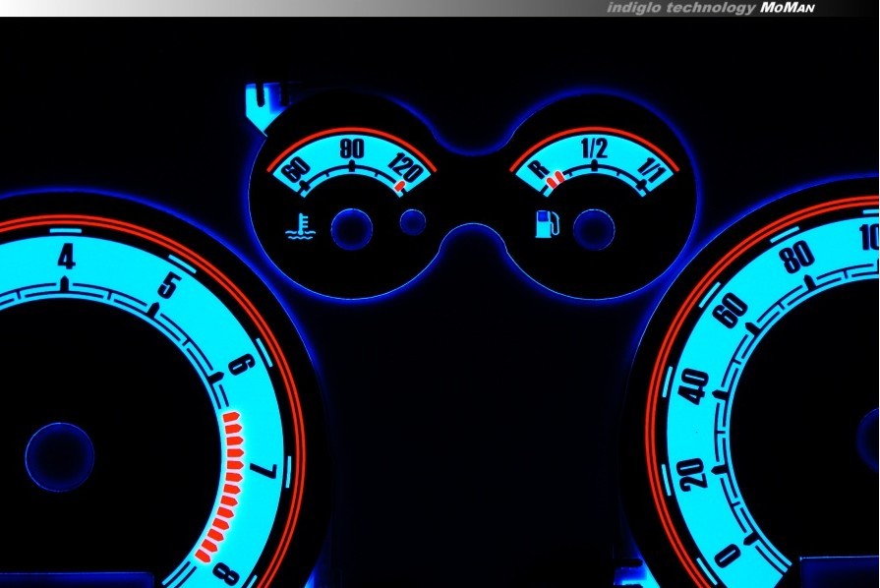This screenshot has height=588, width=880.
Task: Click the number 4 on the tachometer
Action: pyautogui.click(x=66, y=258)
